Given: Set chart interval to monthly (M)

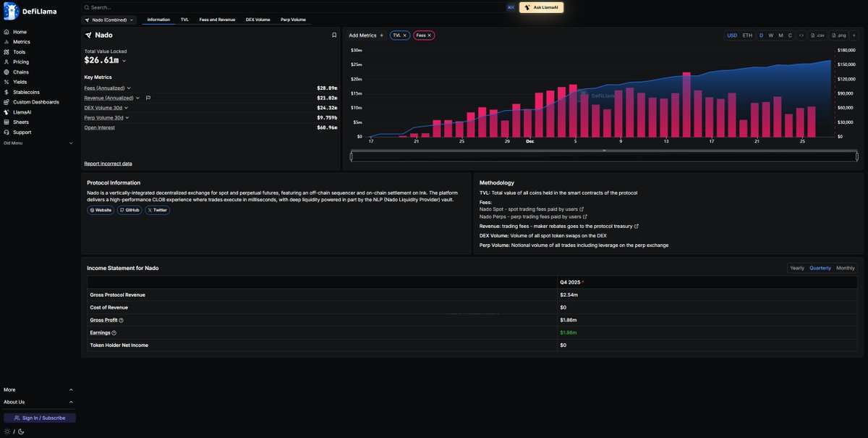Looking at the screenshot, I should [x=781, y=35].
